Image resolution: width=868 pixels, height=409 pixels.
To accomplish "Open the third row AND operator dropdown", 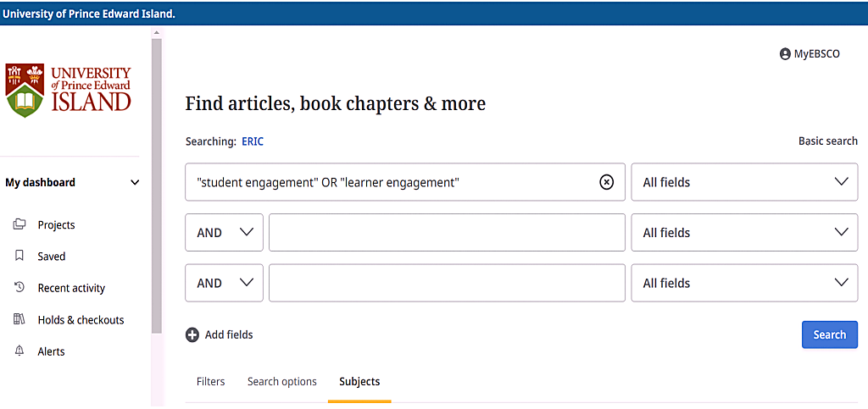I will coord(225,283).
